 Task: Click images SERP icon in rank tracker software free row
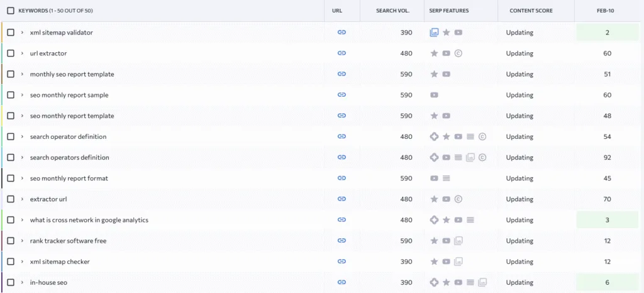pos(458,241)
